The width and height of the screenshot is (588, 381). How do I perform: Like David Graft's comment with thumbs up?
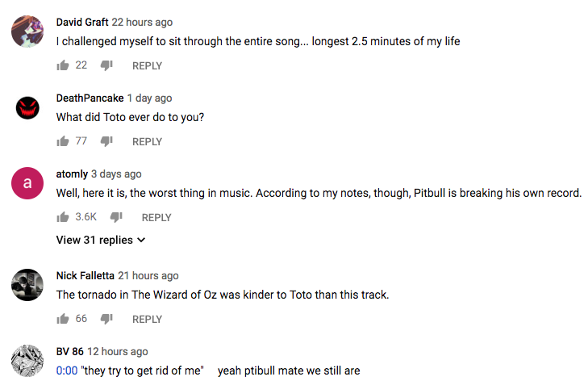tap(63, 65)
